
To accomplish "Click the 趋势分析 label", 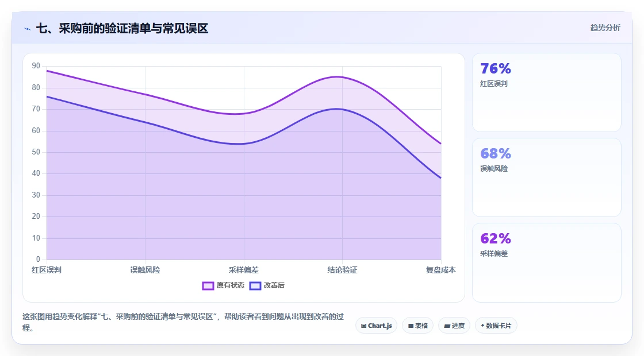I will [605, 28].
